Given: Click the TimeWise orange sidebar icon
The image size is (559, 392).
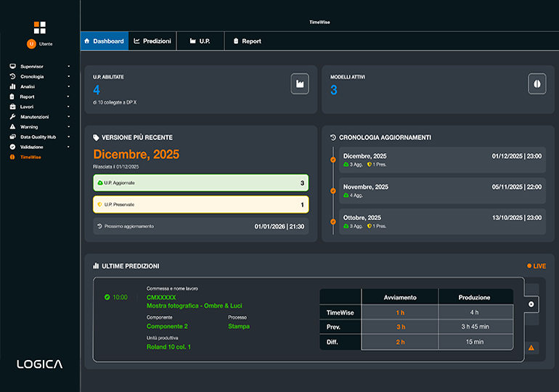Looking at the screenshot, I should [x=12, y=157].
